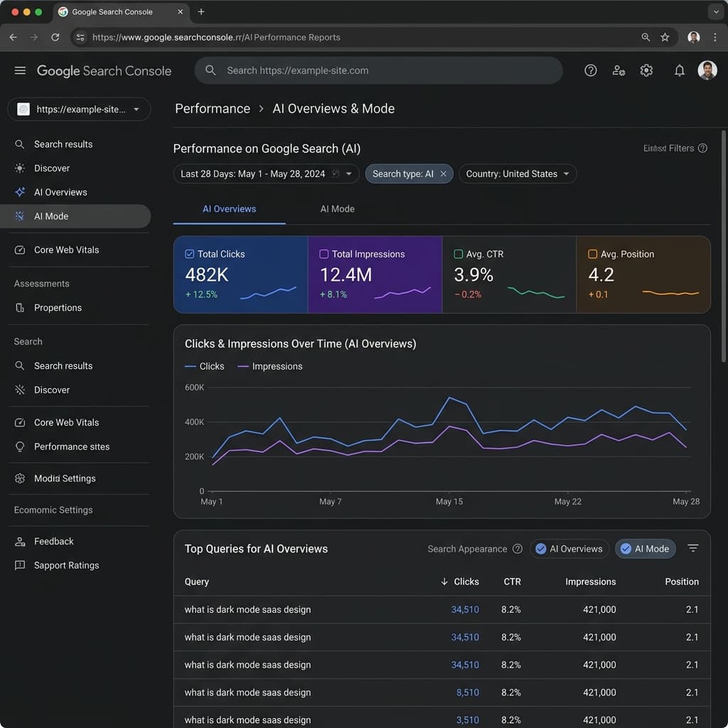This screenshot has height=728, width=728.
Task: Remove the Search type: AI filter chip
Action: tap(444, 173)
